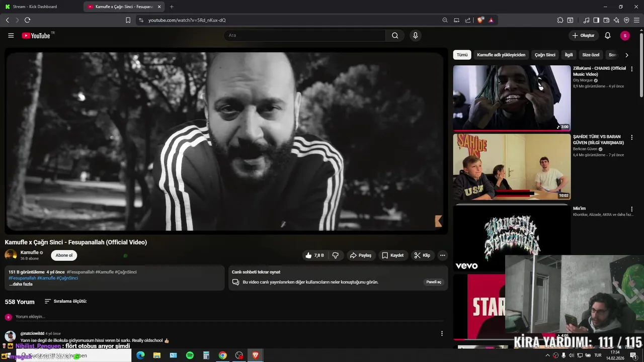
Task: Open the Brave Wallet icon
Action: [606, 20]
